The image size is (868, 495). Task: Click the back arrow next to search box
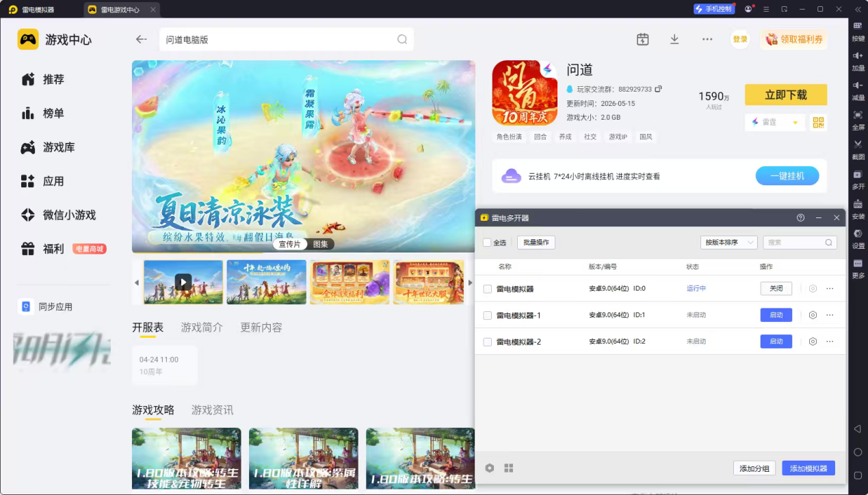point(141,40)
